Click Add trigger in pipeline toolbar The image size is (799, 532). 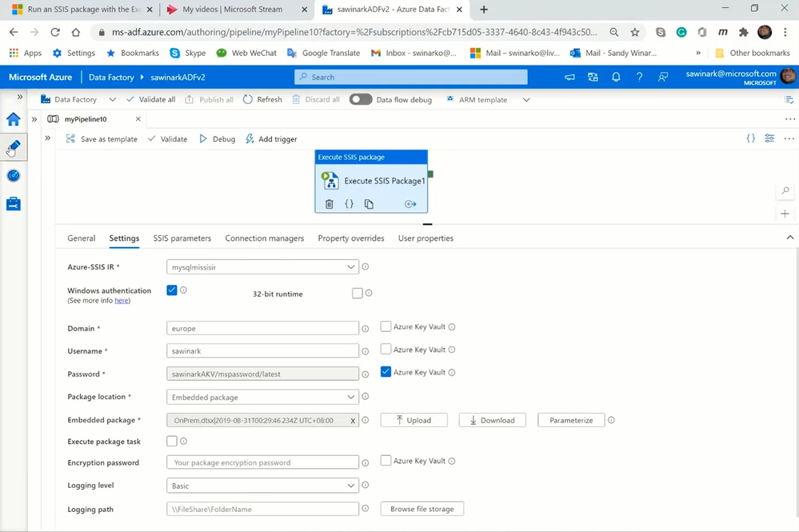[x=271, y=138]
